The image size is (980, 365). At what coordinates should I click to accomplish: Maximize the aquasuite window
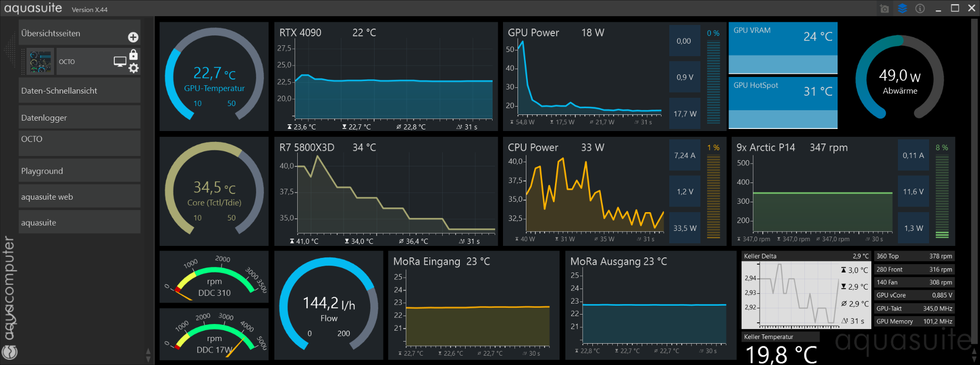pos(955,8)
